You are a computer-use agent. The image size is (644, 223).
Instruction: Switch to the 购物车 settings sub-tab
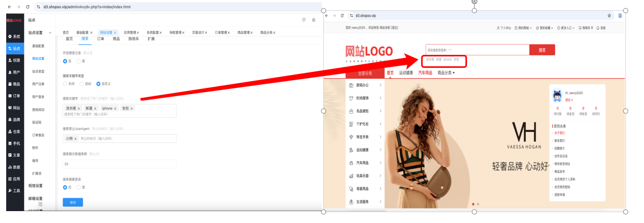click(134, 38)
